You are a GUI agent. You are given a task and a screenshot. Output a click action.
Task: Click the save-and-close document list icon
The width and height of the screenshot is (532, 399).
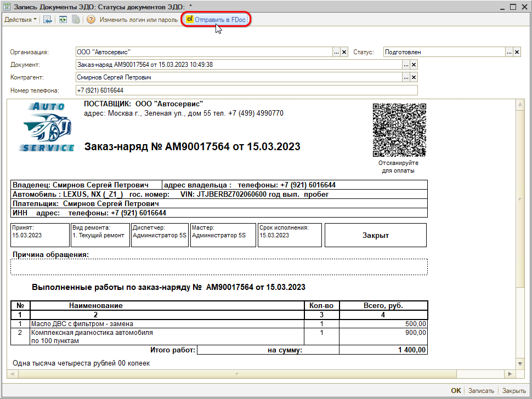coord(48,20)
